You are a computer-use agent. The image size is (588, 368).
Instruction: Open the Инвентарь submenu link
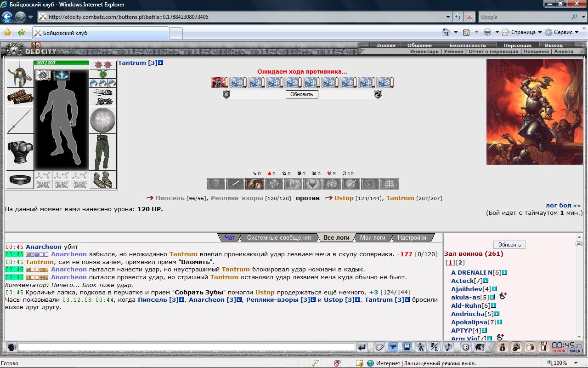tap(424, 51)
